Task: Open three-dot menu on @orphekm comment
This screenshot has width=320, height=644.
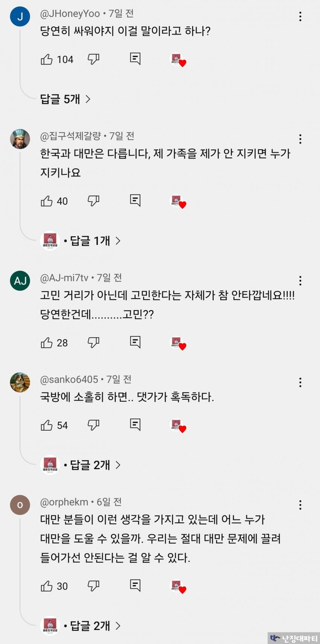Action: tap(300, 505)
